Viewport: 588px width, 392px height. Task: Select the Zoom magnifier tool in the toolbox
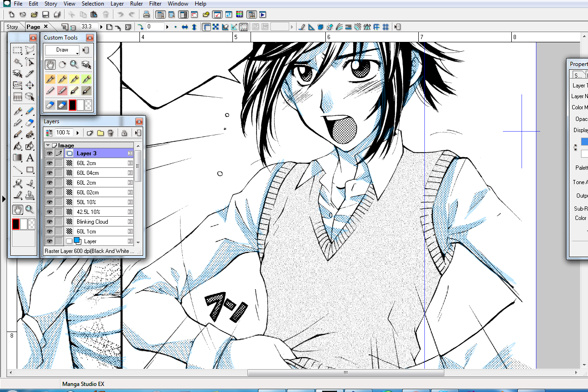[x=30, y=209]
